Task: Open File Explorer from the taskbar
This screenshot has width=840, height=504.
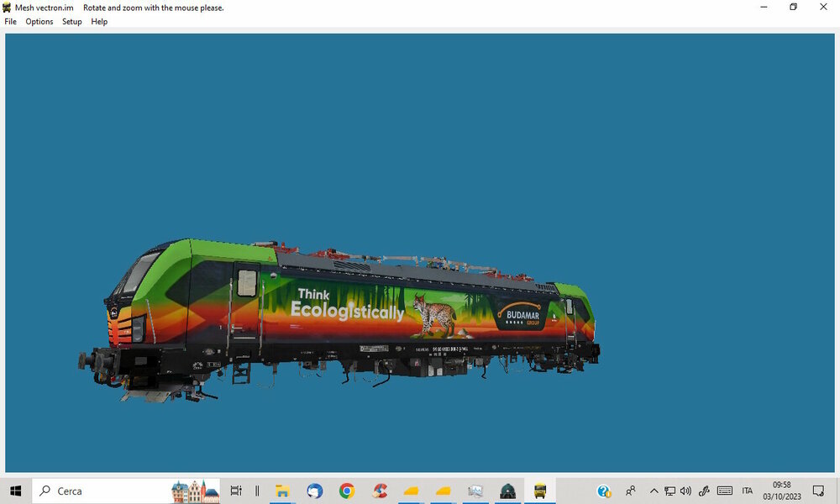Action: click(282, 491)
